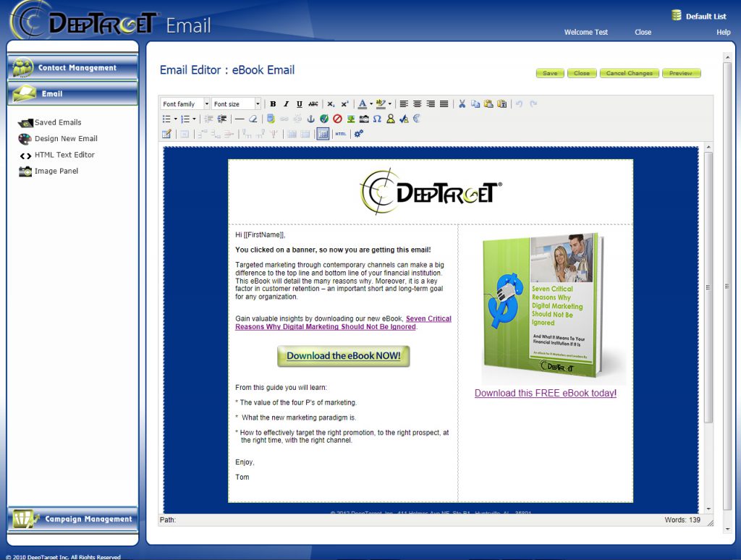Open the Font size dropdown
Image resolution: width=741 pixels, height=560 pixels.
(x=236, y=104)
